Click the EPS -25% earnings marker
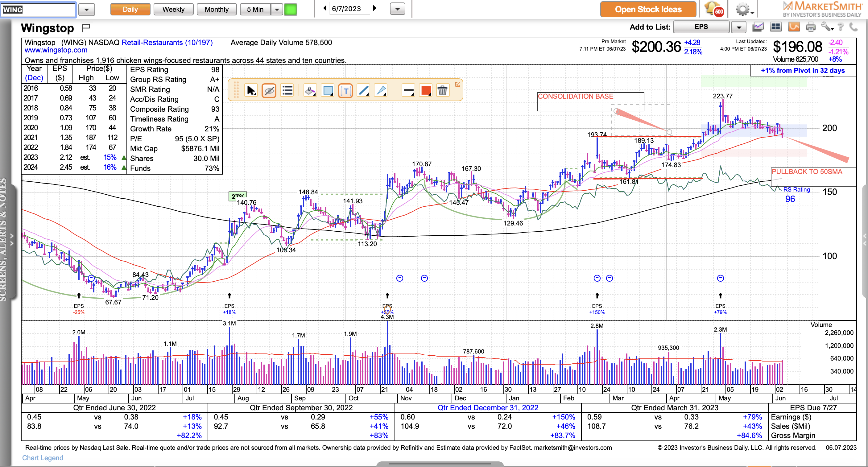This screenshot has width=868, height=467. [x=79, y=309]
